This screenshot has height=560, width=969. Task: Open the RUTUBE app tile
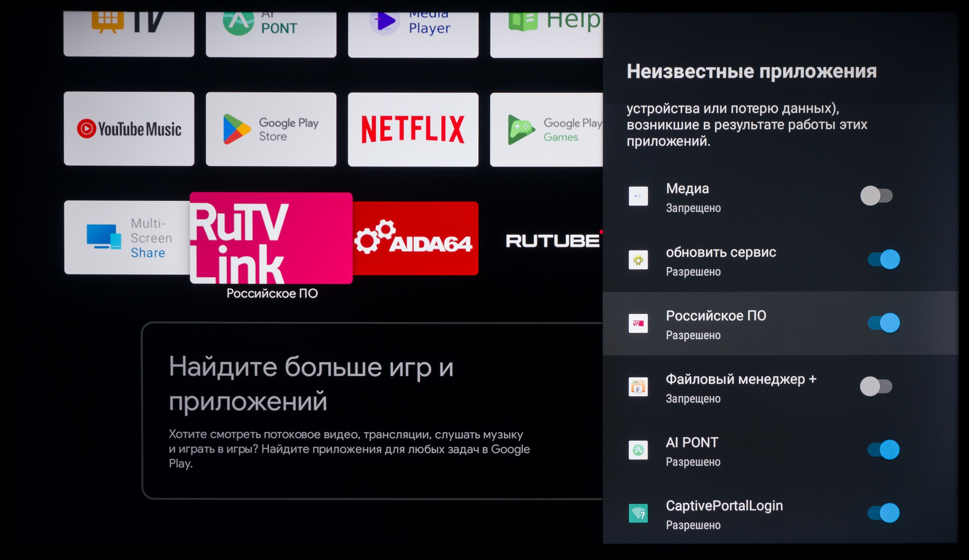[x=552, y=240]
